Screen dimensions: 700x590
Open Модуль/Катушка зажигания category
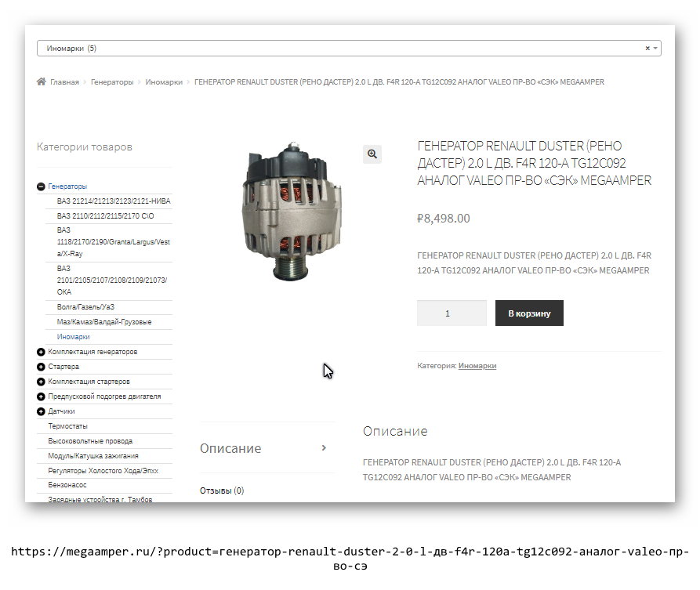[x=93, y=456]
